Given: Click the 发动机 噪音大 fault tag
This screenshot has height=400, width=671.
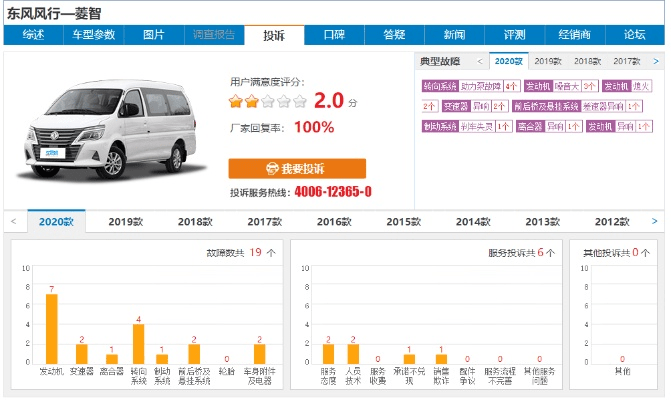Looking at the screenshot, I should [x=561, y=86].
